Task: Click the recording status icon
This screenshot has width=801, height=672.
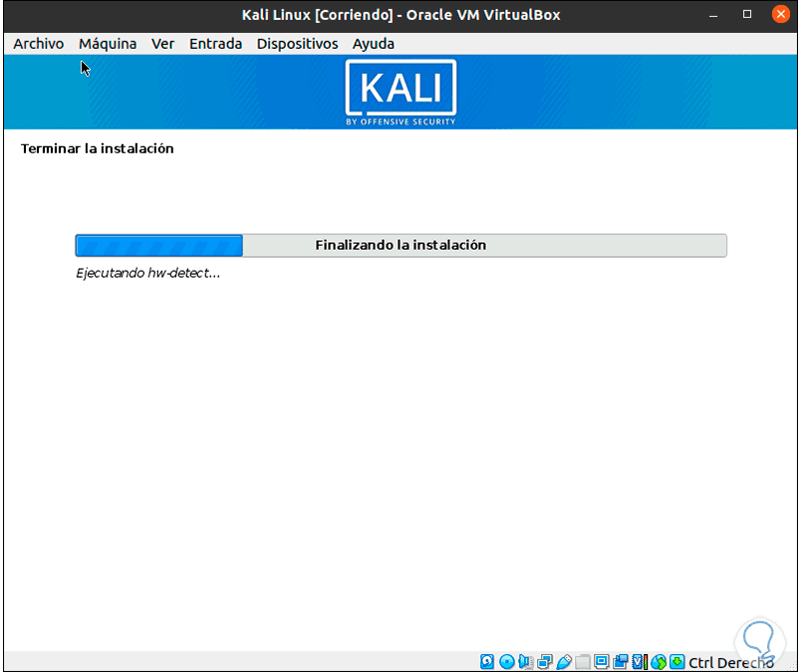Action: (x=621, y=662)
